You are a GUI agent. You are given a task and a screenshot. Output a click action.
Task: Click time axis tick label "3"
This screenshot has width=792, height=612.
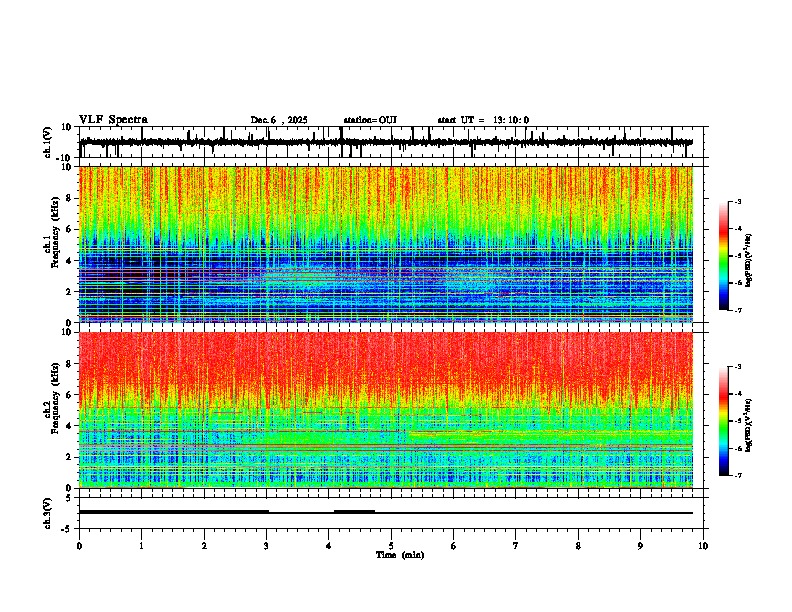(x=266, y=546)
